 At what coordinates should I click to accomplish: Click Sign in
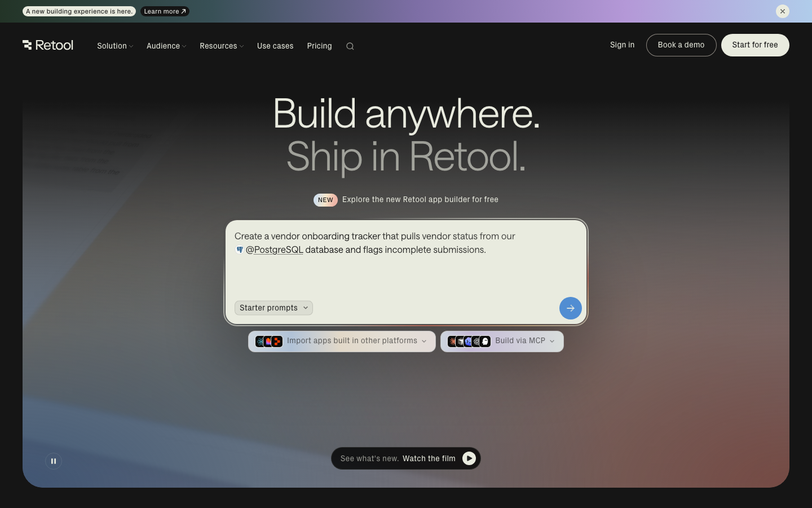click(x=622, y=45)
